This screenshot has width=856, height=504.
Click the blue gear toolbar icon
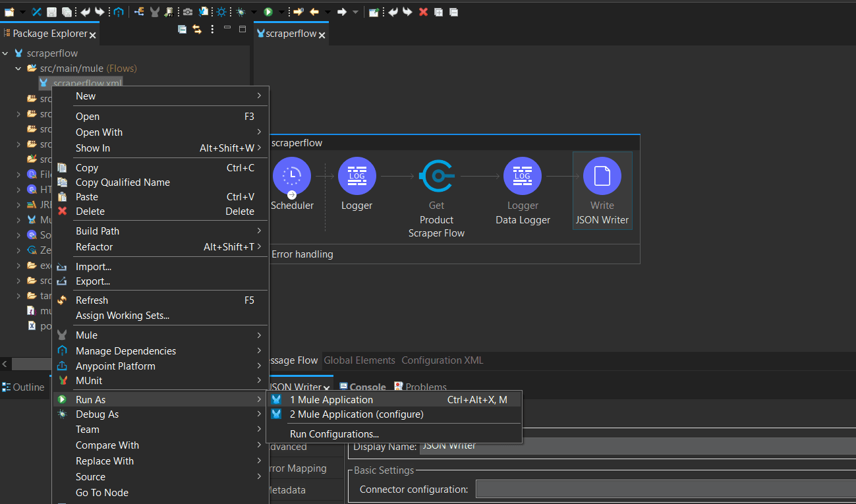pos(221,12)
